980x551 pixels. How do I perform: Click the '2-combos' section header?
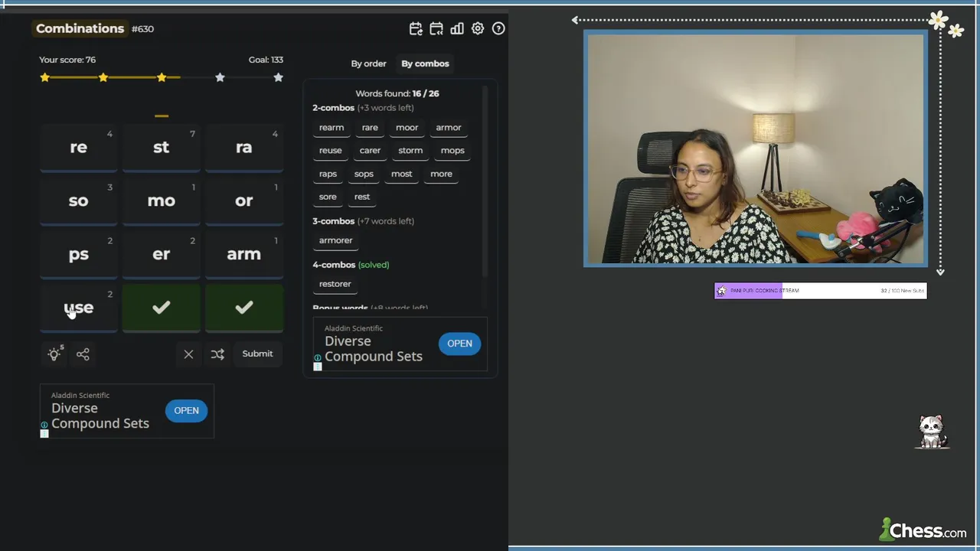pos(333,108)
